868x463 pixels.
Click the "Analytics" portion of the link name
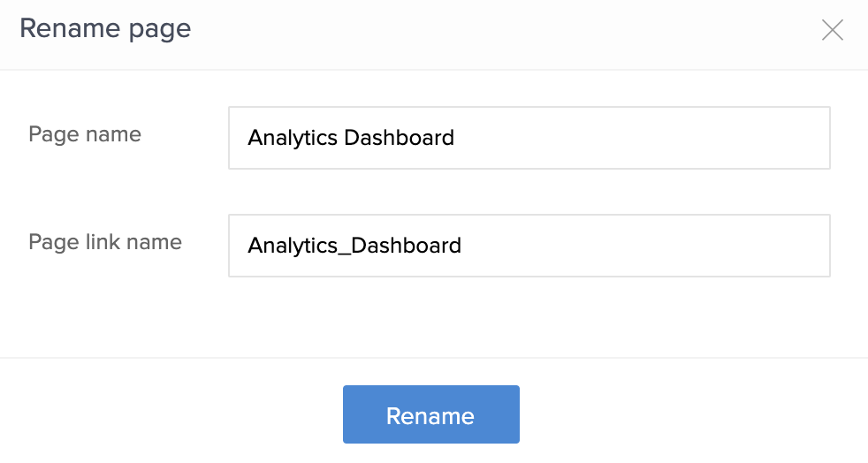[292, 246]
